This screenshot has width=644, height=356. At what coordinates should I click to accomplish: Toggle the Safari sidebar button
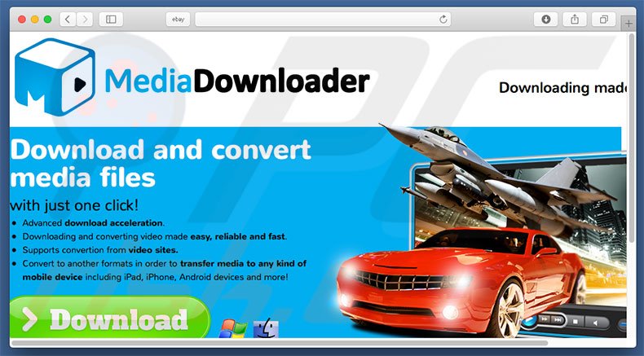click(111, 20)
